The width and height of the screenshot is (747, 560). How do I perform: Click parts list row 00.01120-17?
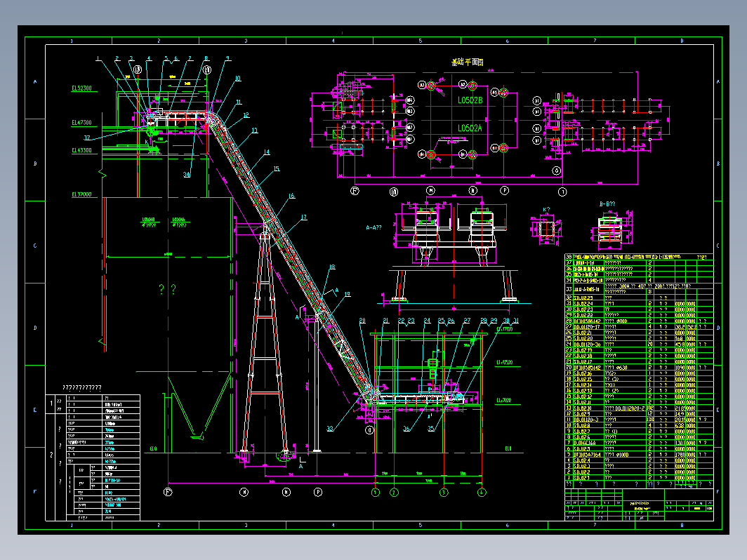pos(639,327)
